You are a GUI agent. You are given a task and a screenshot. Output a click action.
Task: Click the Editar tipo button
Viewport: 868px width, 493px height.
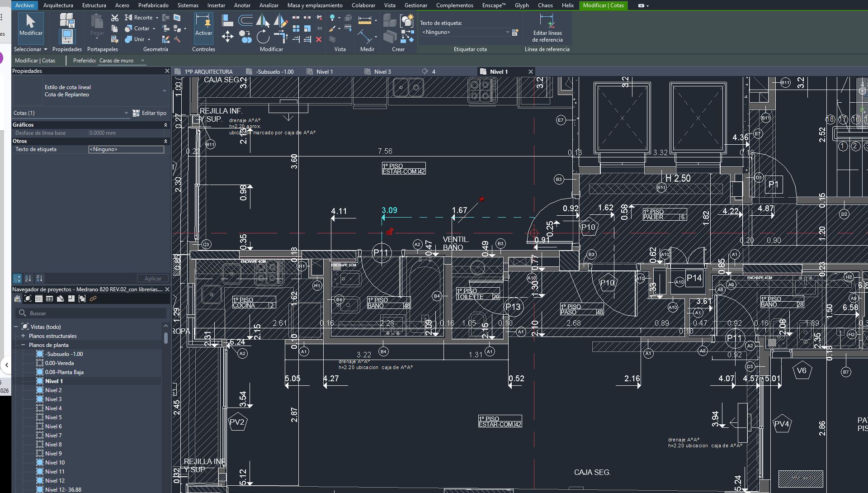[150, 113]
